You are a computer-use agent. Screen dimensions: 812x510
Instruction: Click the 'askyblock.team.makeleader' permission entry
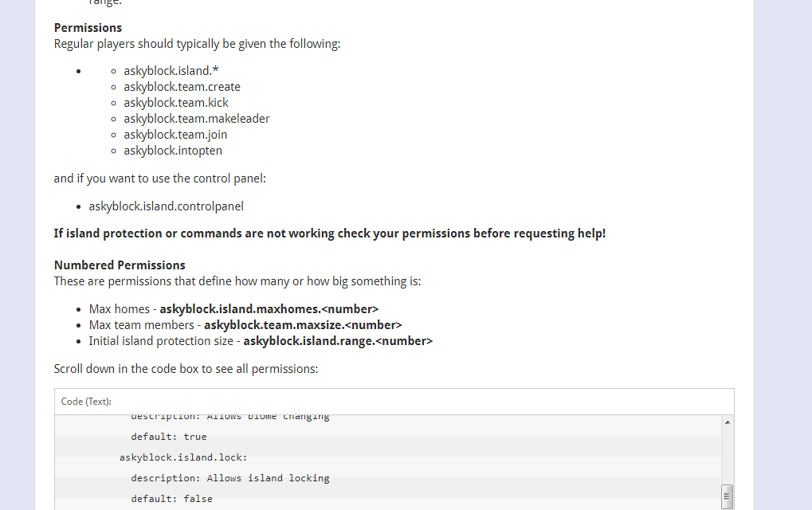click(196, 119)
